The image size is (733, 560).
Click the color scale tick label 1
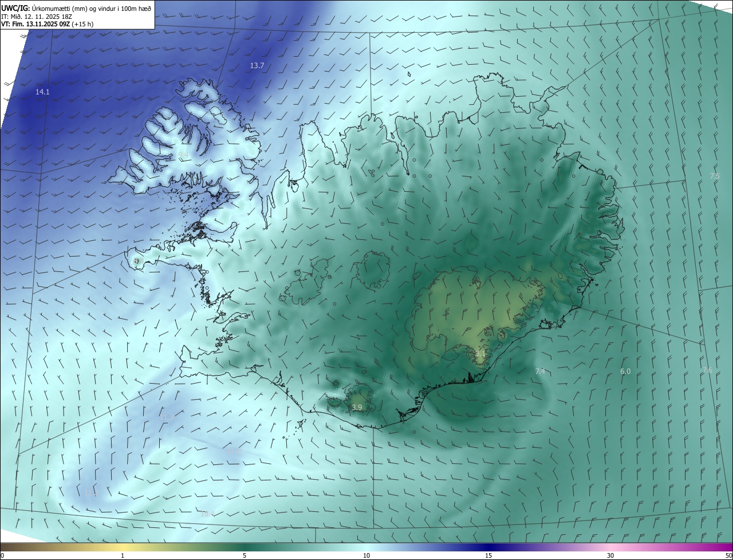point(123,555)
